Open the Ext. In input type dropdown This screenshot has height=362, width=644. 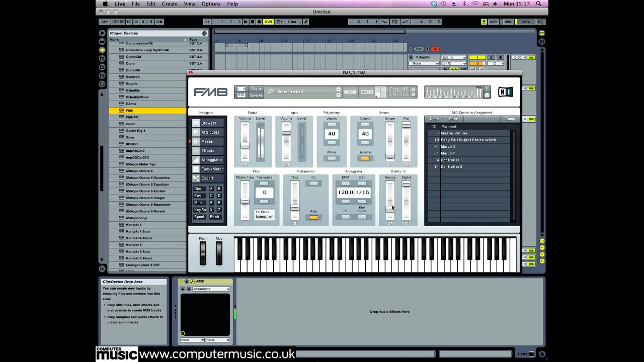(454, 57)
